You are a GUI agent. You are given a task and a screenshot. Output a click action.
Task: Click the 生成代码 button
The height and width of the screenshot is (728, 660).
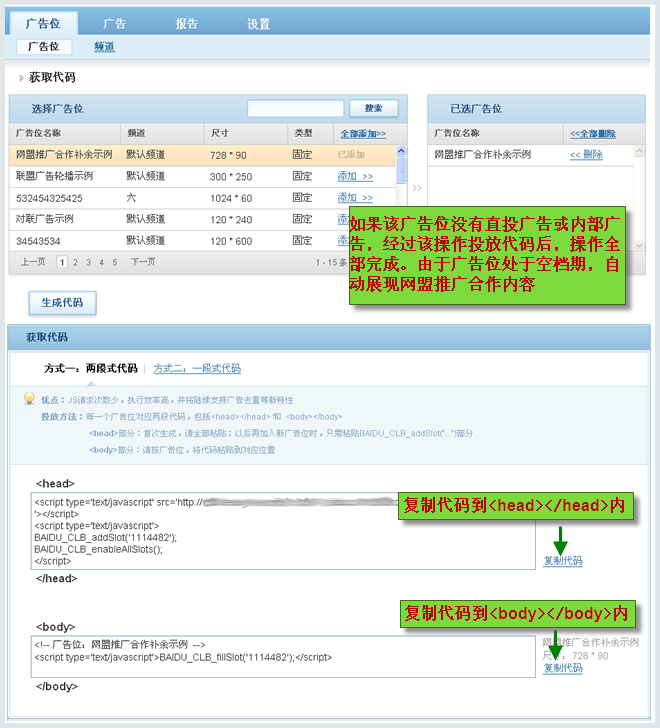(x=63, y=303)
